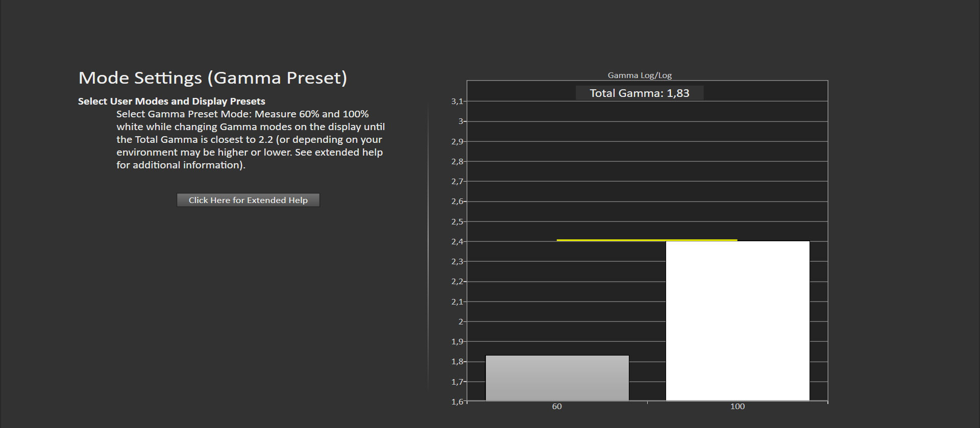This screenshot has height=428, width=980.
Task: Select the 60% gray bar in chart
Action: pyautogui.click(x=557, y=378)
